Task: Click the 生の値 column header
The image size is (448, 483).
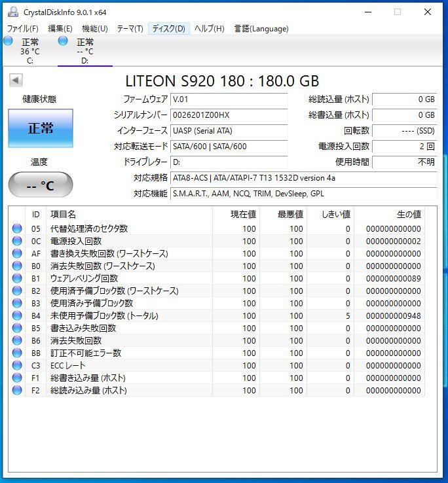Action: coord(390,214)
